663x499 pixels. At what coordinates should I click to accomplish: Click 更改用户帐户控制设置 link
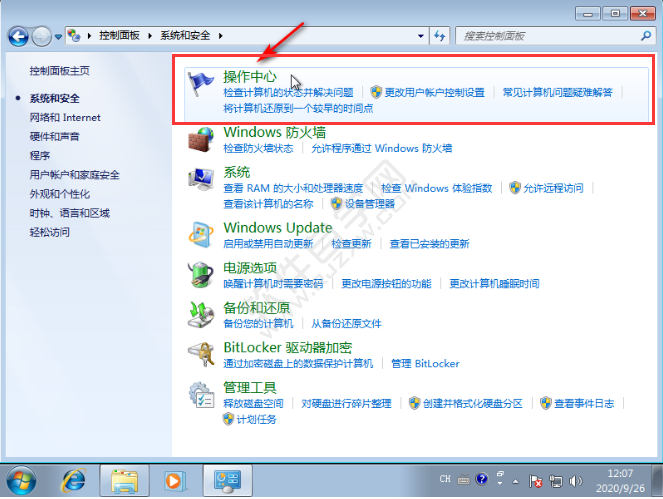(x=434, y=93)
